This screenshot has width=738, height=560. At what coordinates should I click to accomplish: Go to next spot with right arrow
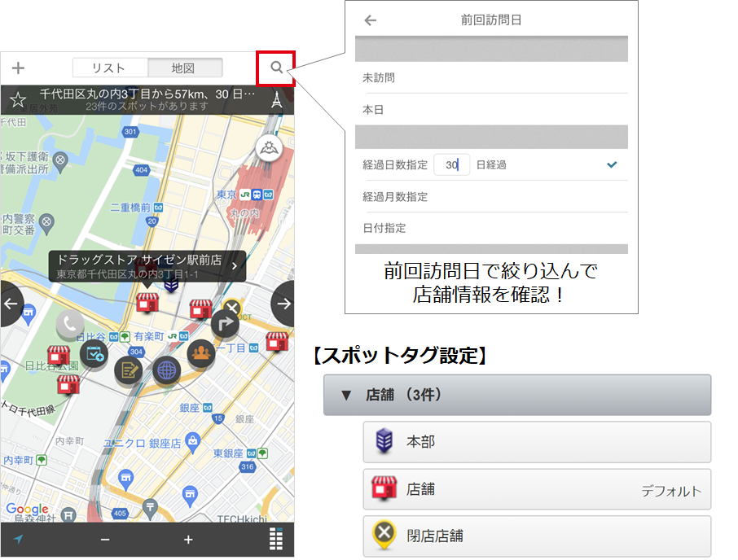[x=283, y=304]
